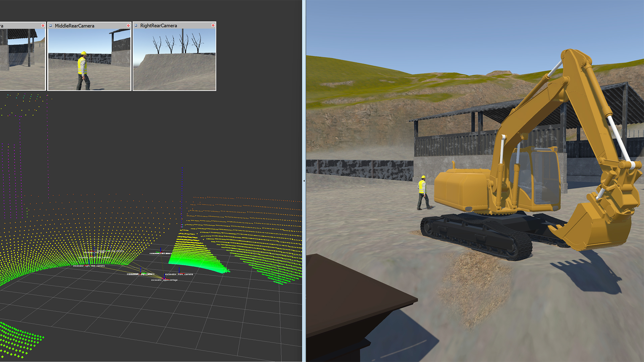Viewport: 644px width, 362px height.
Task: Click the MiddleRearCamera image with worker
Action: [89, 59]
